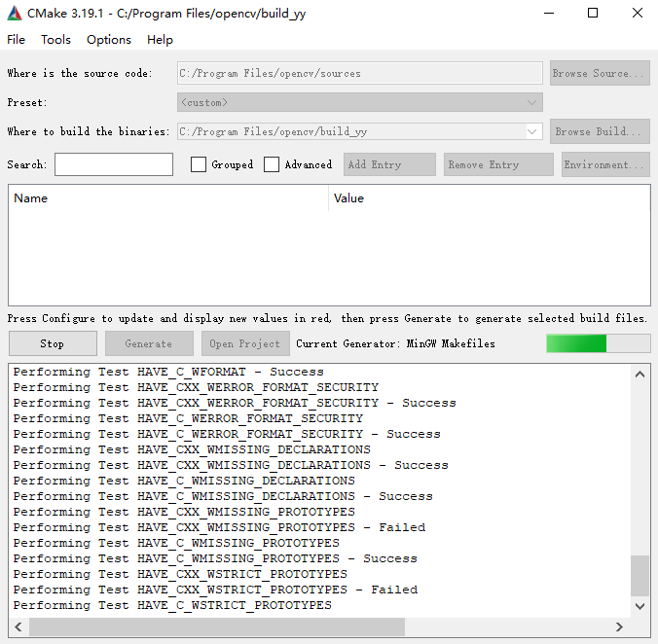Screen dimensions: 658x644
Task: Click the Current Generator: MinGW Makefiles label
Action: tap(395, 343)
